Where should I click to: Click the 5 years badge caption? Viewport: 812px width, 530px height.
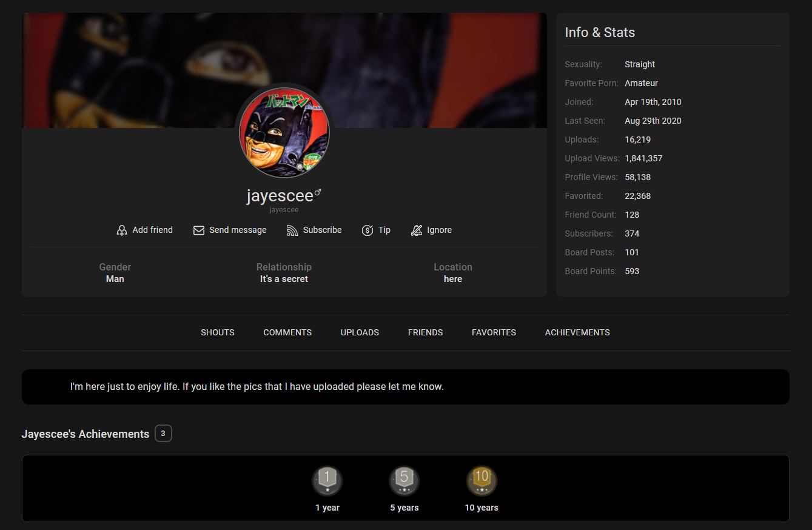pos(404,508)
